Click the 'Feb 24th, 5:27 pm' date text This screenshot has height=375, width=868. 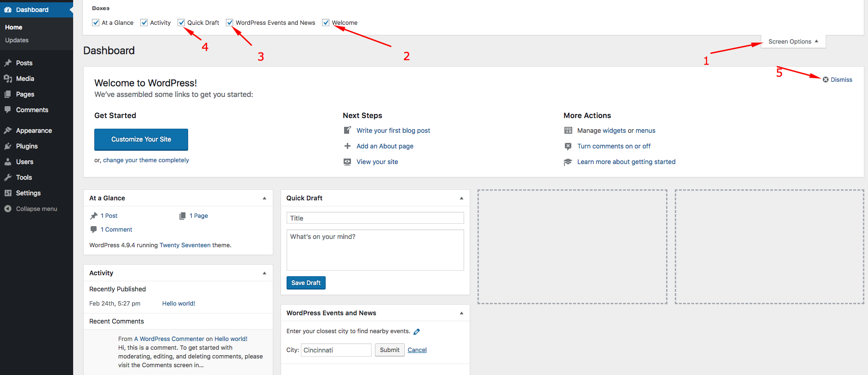115,303
